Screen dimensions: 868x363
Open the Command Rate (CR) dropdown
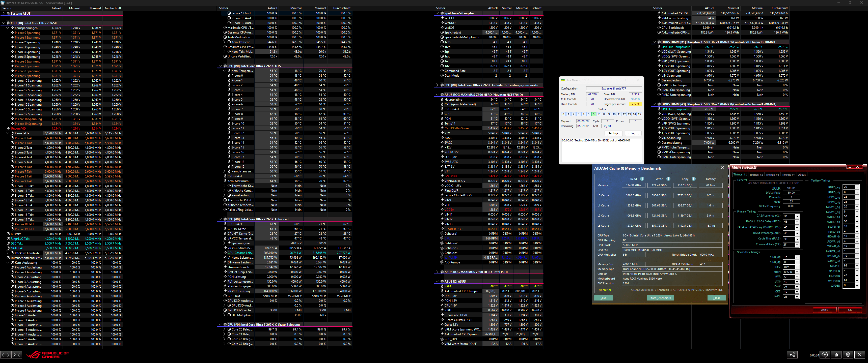pyautogui.click(x=797, y=245)
